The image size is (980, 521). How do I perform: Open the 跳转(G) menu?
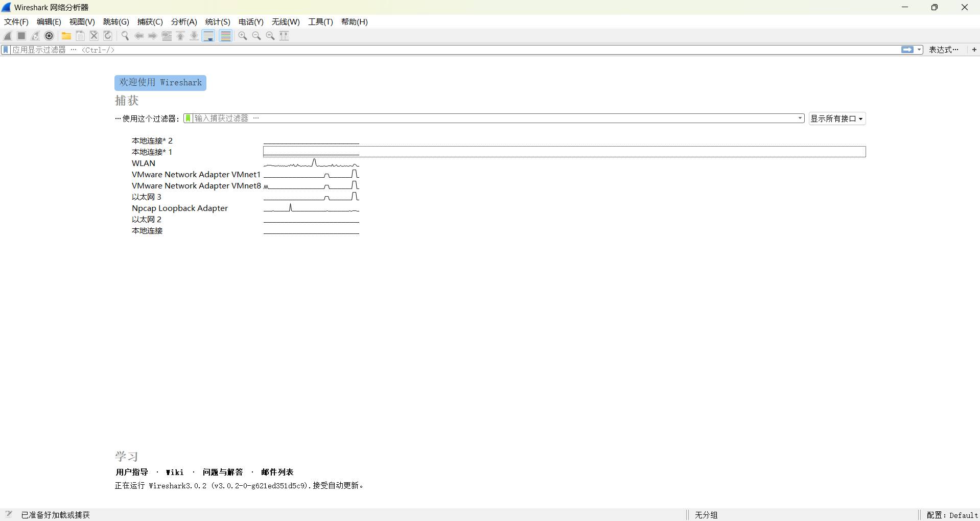[x=116, y=22]
